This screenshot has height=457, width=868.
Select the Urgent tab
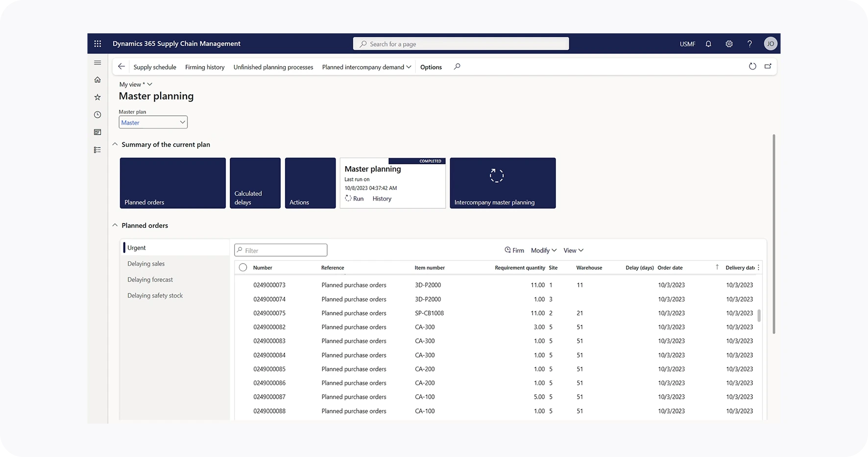coord(174,248)
